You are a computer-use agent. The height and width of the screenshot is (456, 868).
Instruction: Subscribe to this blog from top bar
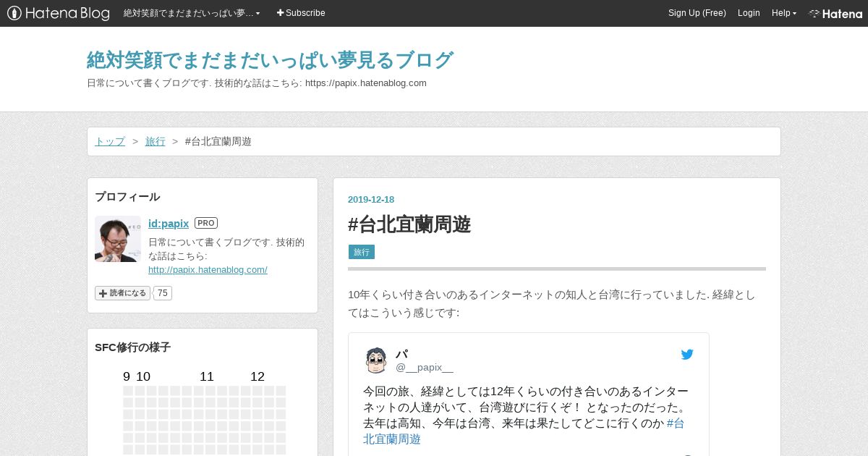coord(301,13)
